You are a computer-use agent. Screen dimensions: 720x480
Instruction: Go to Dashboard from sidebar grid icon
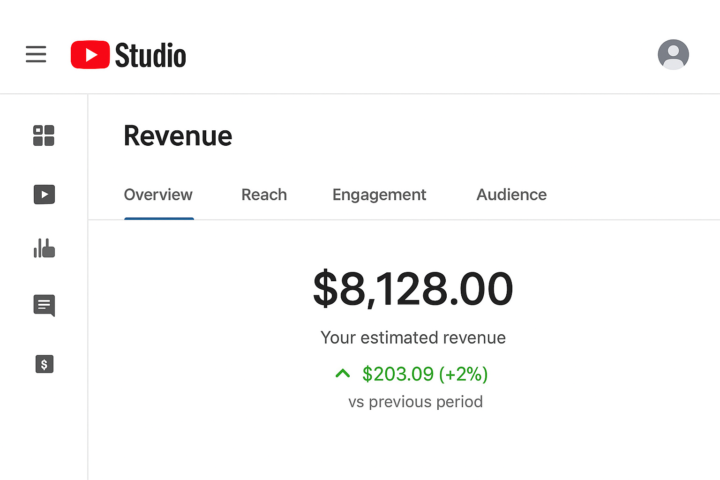44,135
